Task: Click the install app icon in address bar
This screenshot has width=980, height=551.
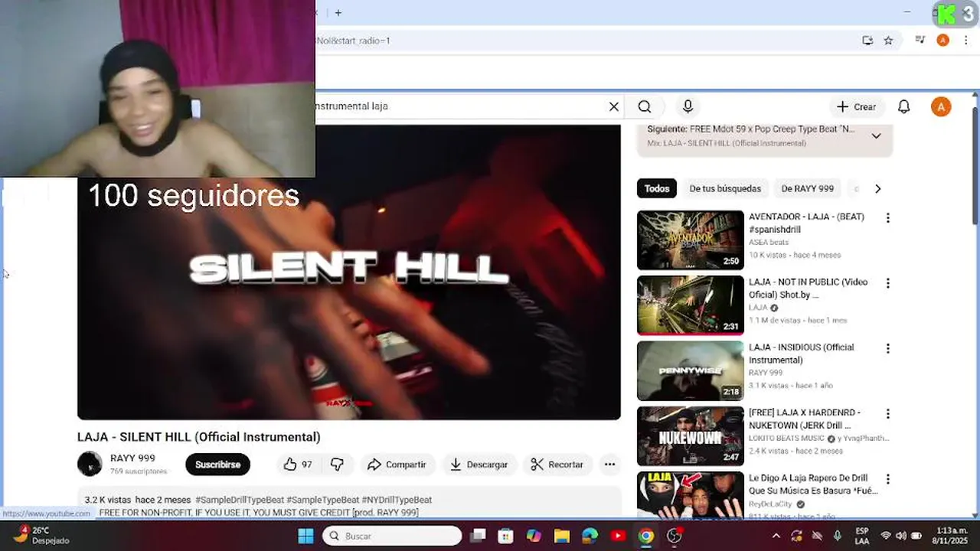Action: (x=867, y=41)
